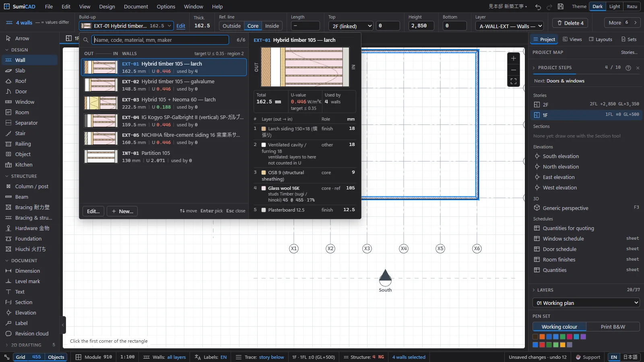Zoom in with the plus canvas button
The width and height of the screenshot is (644, 362).
(514, 58)
